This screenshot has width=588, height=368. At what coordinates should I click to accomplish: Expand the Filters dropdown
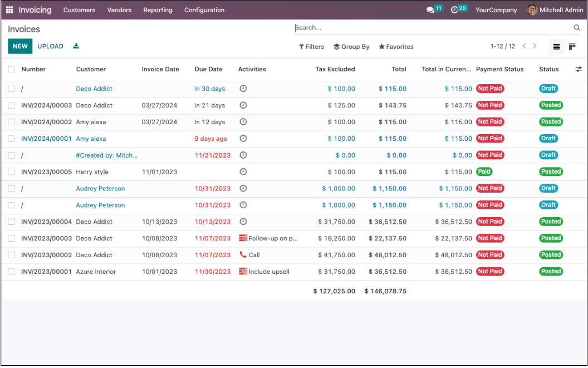[x=311, y=47]
